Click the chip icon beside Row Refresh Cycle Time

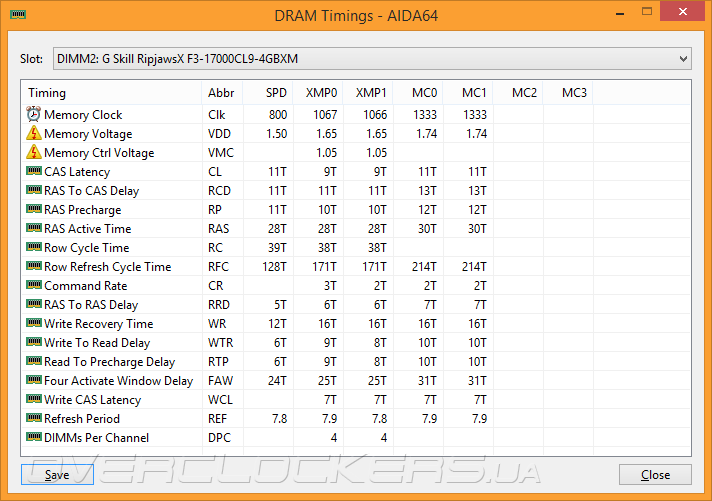click(x=34, y=266)
